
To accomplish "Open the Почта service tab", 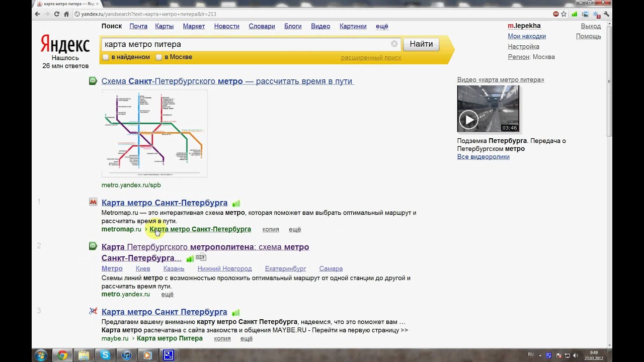I will click(138, 26).
